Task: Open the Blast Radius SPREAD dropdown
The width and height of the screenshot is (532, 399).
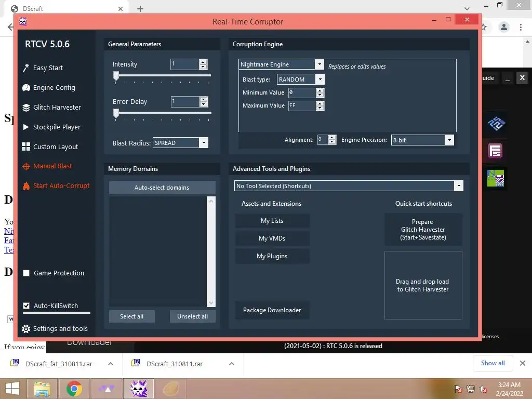Action: click(204, 142)
